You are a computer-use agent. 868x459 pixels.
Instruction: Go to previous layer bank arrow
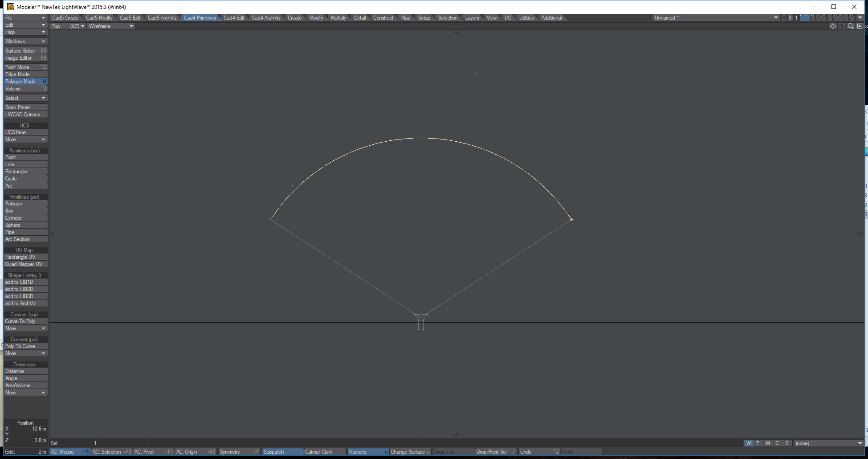point(784,18)
